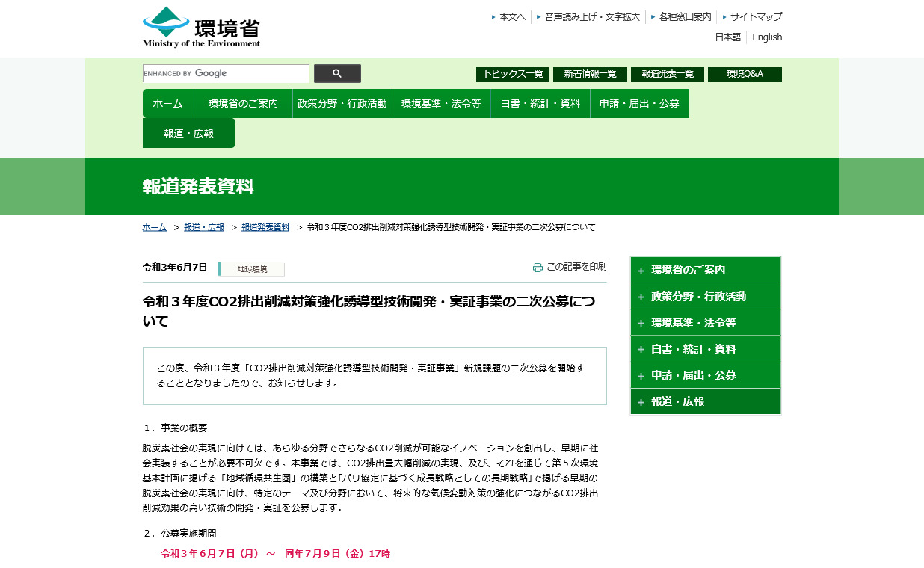Select the 報道・広報 navigation tab

click(188, 134)
